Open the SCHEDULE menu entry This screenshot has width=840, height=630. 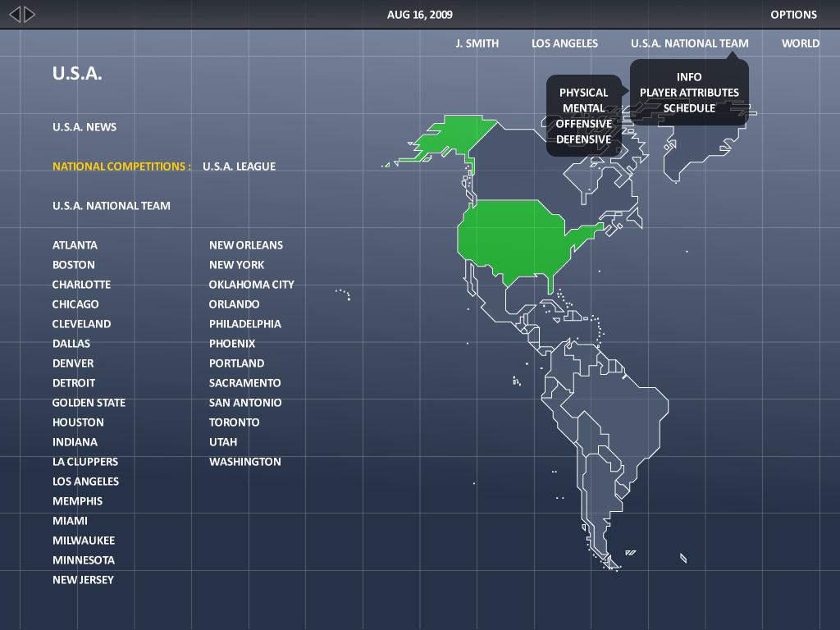[x=688, y=107]
